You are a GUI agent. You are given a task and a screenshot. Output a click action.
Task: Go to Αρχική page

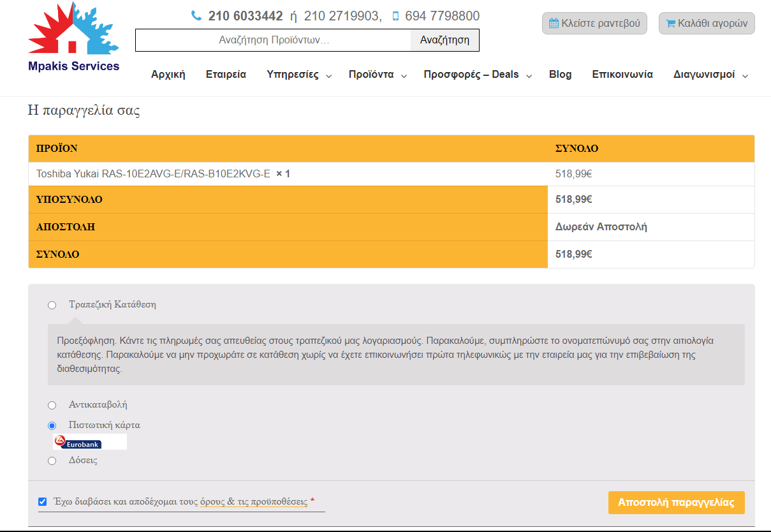(x=168, y=75)
